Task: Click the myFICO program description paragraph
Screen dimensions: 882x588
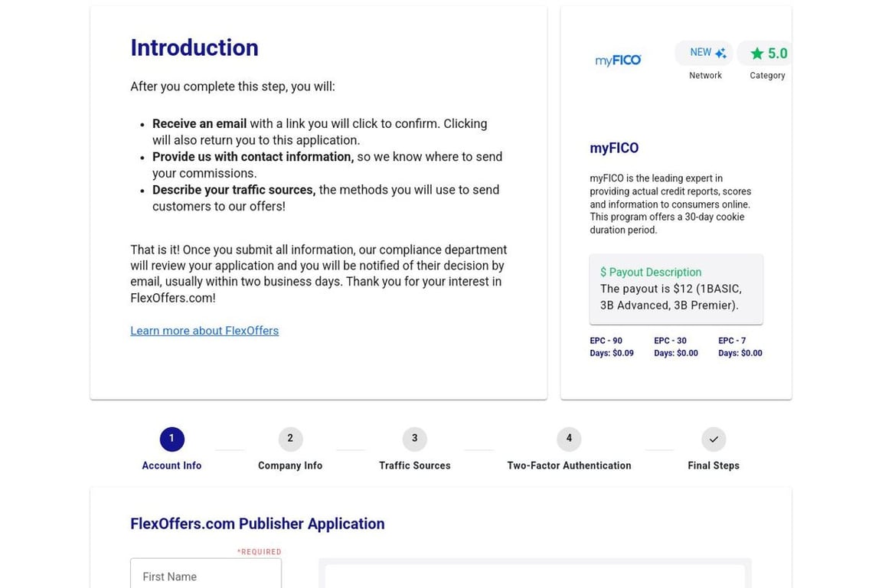Action: (670, 204)
